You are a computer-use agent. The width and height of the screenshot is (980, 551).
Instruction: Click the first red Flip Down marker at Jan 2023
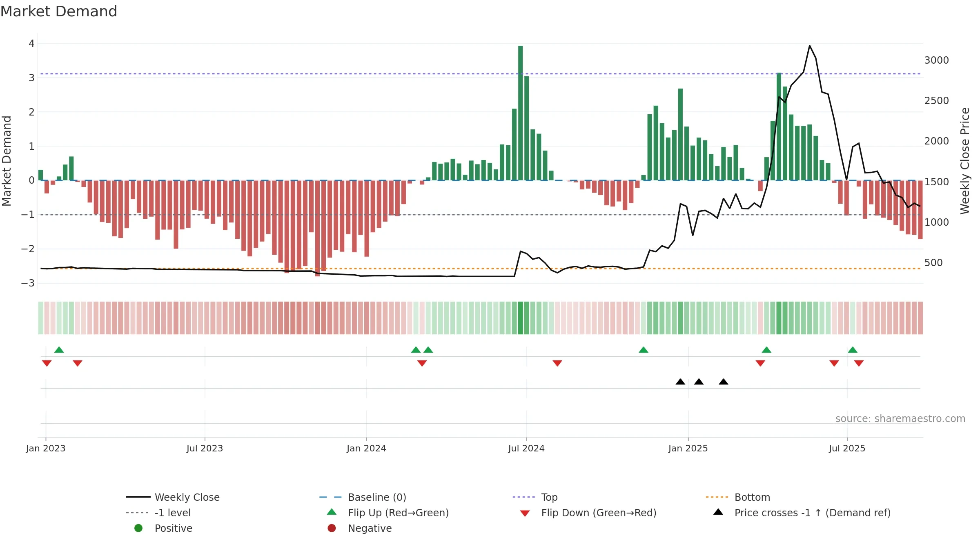[47, 363]
